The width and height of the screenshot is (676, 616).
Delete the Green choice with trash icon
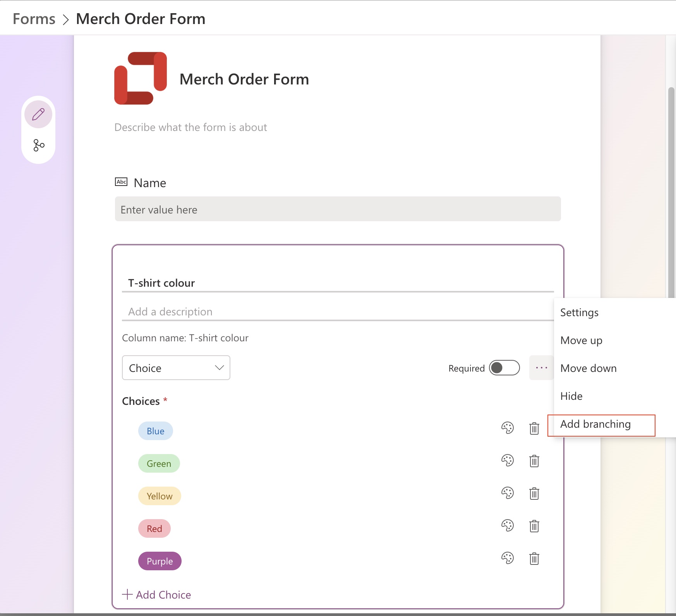pyautogui.click(x=534, y=461)
